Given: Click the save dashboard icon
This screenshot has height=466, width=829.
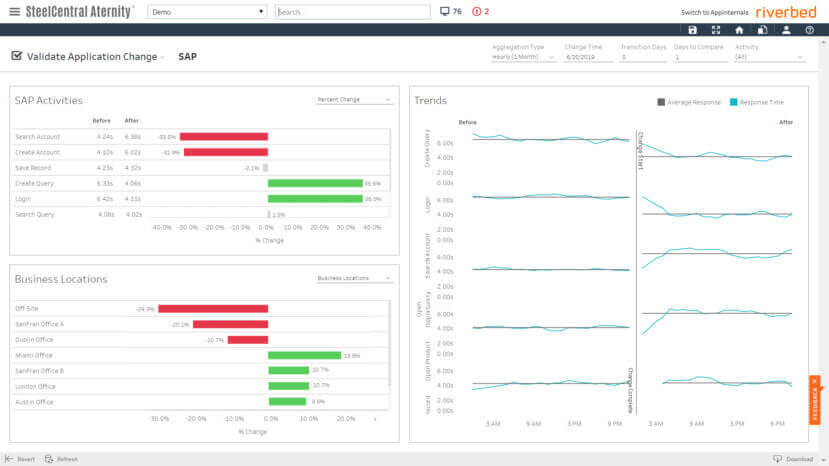Looking at the screenshot, I should click(x=692, y=30).
